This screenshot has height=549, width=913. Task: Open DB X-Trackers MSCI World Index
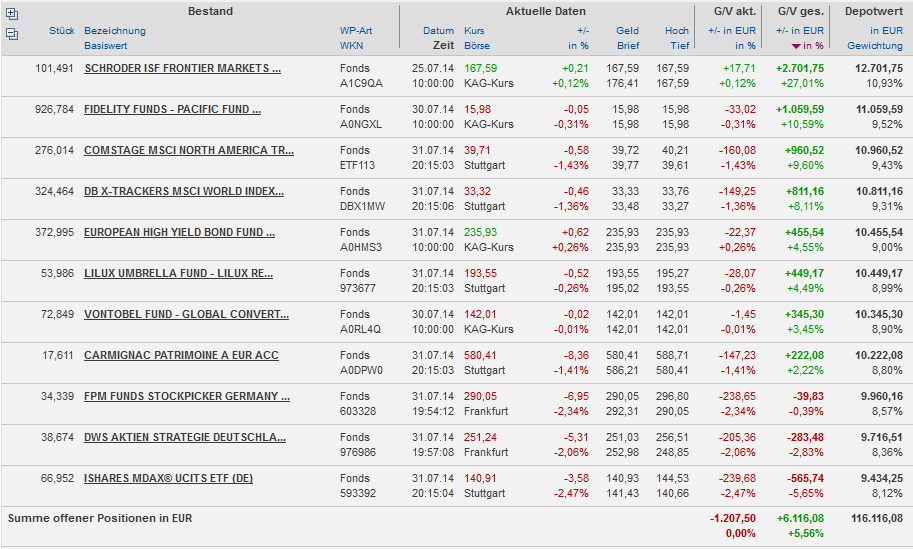click(x=184, y=191)
